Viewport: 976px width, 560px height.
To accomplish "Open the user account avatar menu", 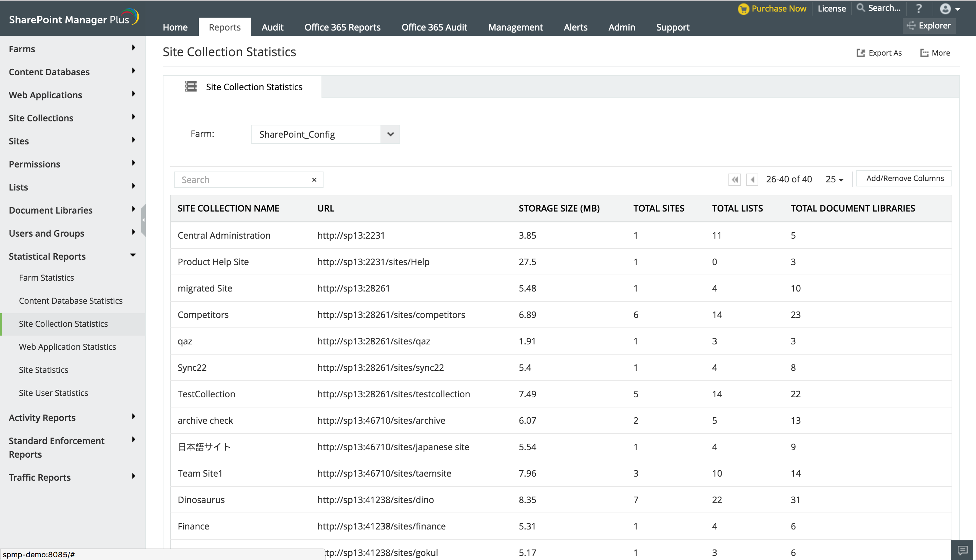I will click(949, 9).
